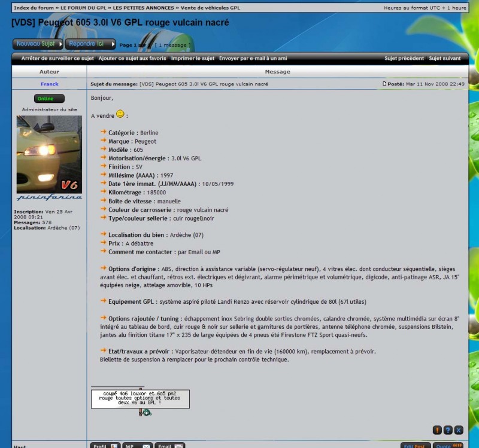Click the small post icon beside Posté
Image resolution: width=479 pixels, height=448 pixels.
[x=384, y=84]
